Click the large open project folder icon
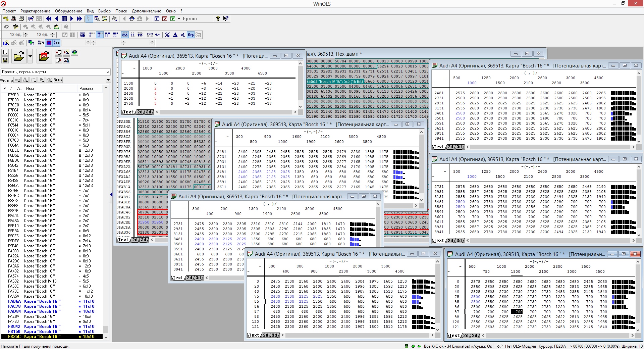 coord(19,56)
